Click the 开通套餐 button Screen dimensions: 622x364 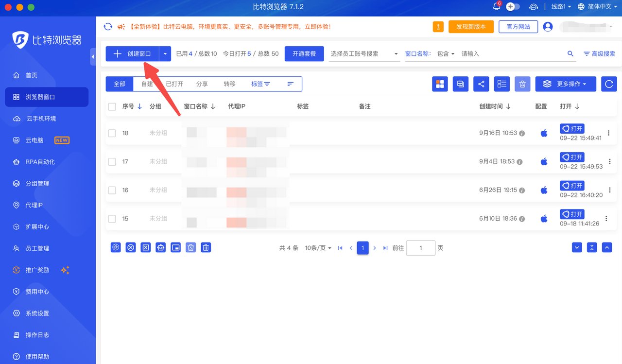tap(304, 54)
